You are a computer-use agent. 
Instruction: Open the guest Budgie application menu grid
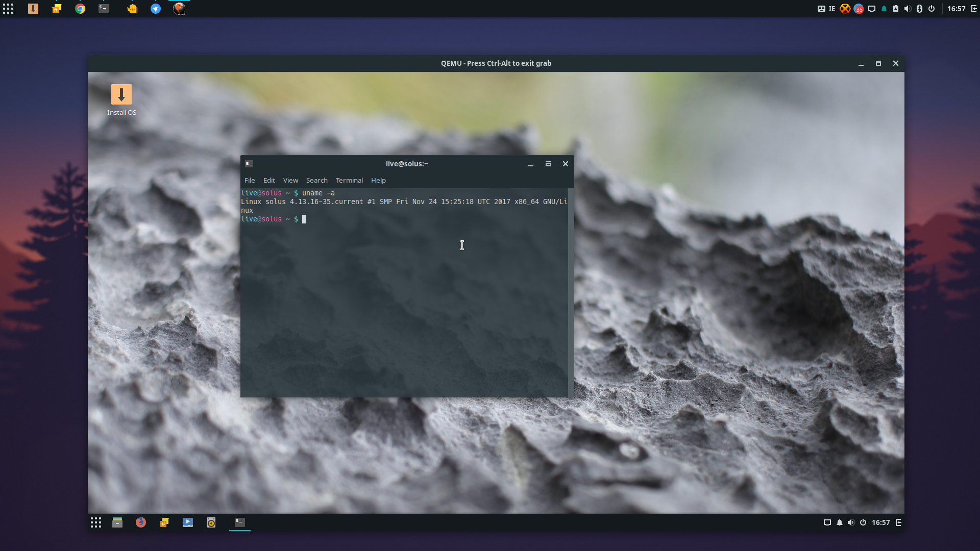pos(96,522)
